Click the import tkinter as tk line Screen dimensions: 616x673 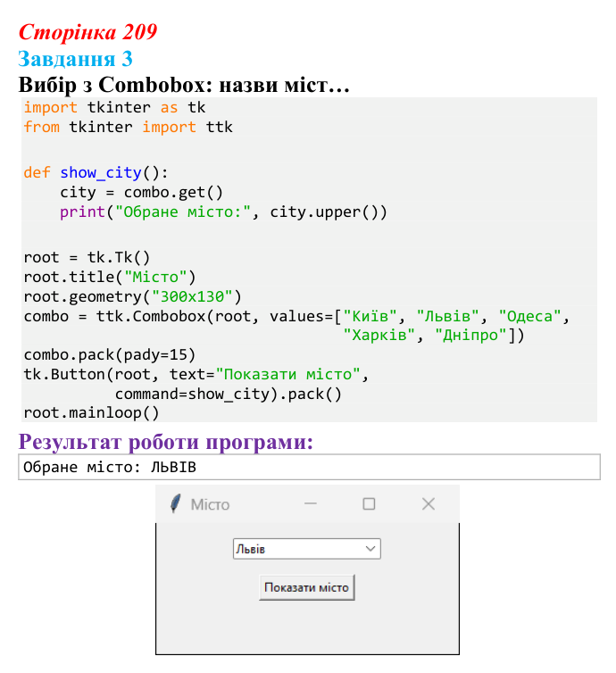tap(114, 107)
